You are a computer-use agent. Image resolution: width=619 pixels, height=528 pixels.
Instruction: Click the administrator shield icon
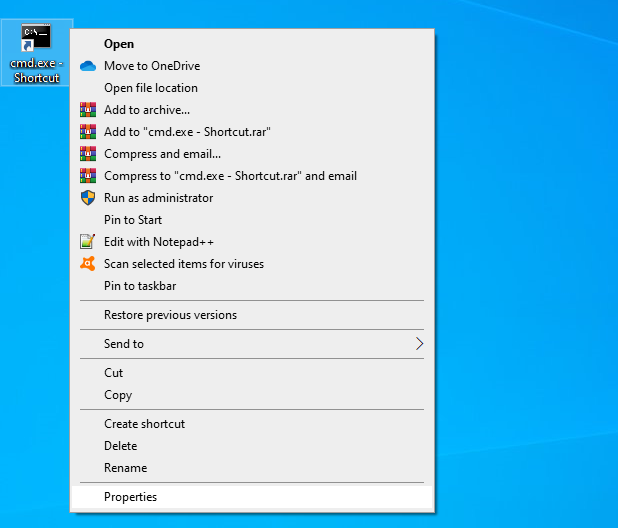[x=88, y=198]
